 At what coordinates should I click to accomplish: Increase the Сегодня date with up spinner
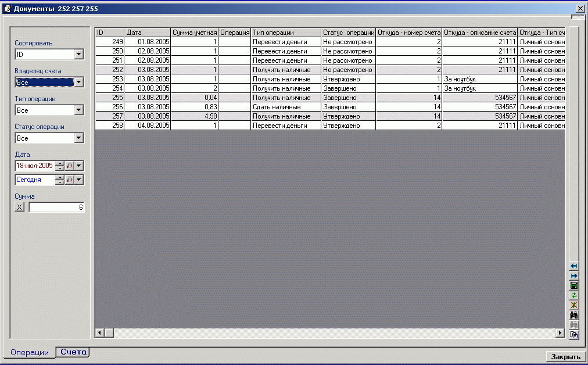pyautogui.click(x=60, y=177)
